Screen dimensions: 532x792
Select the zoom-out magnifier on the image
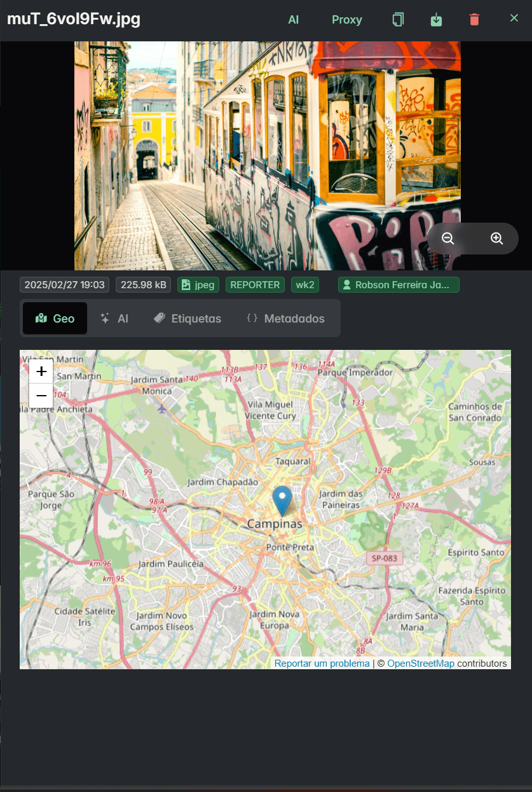[x=448, y=238]
